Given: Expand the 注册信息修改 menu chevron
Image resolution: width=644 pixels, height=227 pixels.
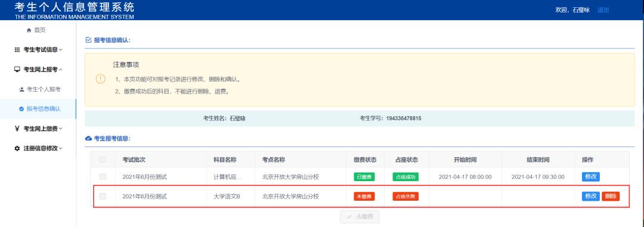Looking at the screenshot, I should pos(61,148).
